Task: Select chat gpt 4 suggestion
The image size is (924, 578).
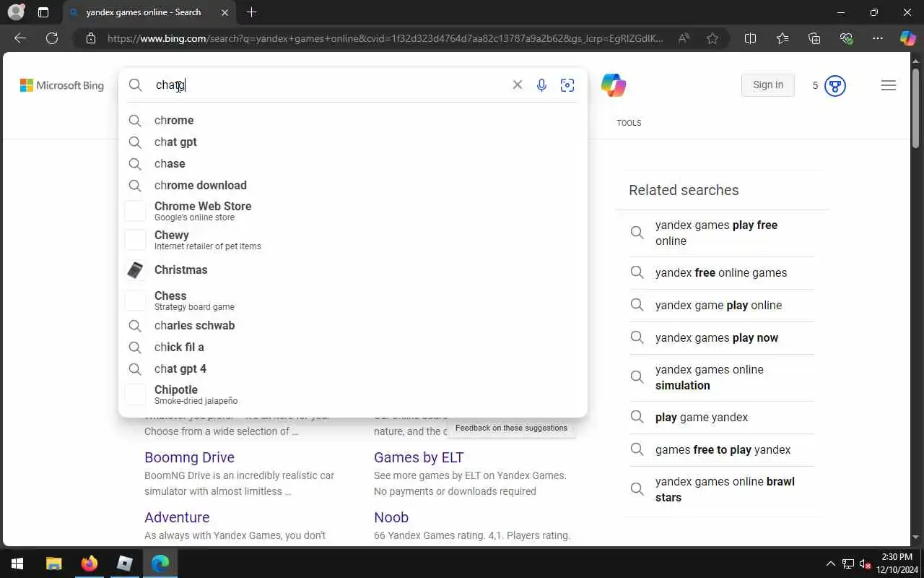Action: [353, 369]
